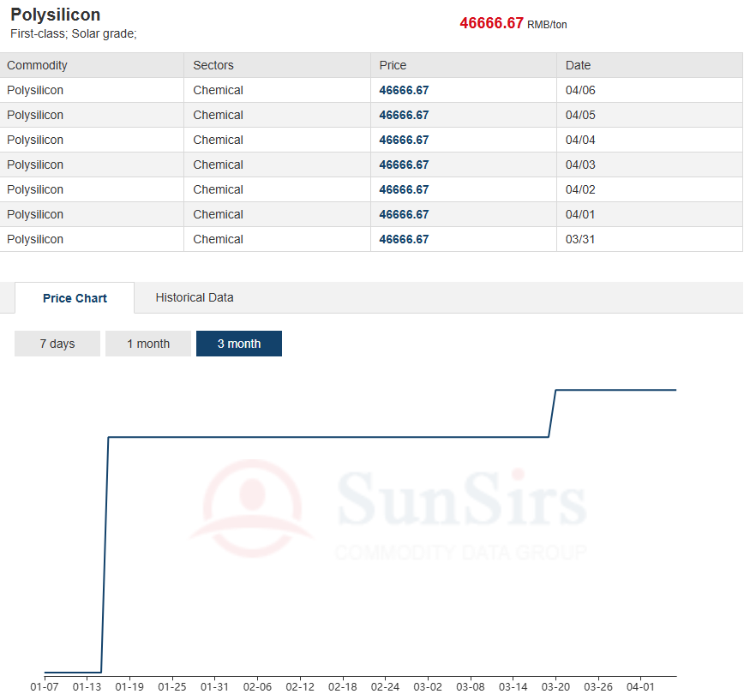Click the 04-01 axis label on chart
Viewport: 756px width, 700px height.
641,686
